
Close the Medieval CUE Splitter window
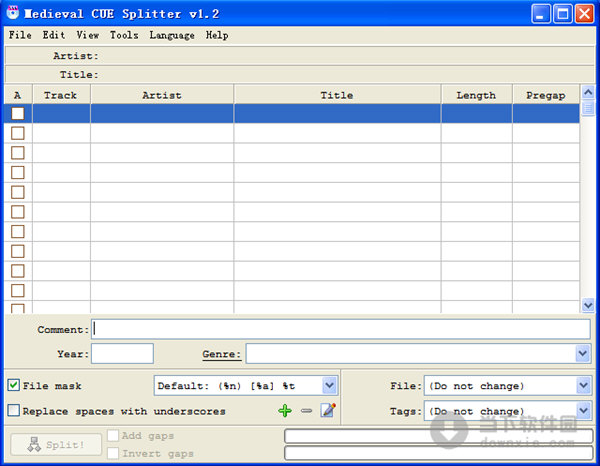point(585,14)
